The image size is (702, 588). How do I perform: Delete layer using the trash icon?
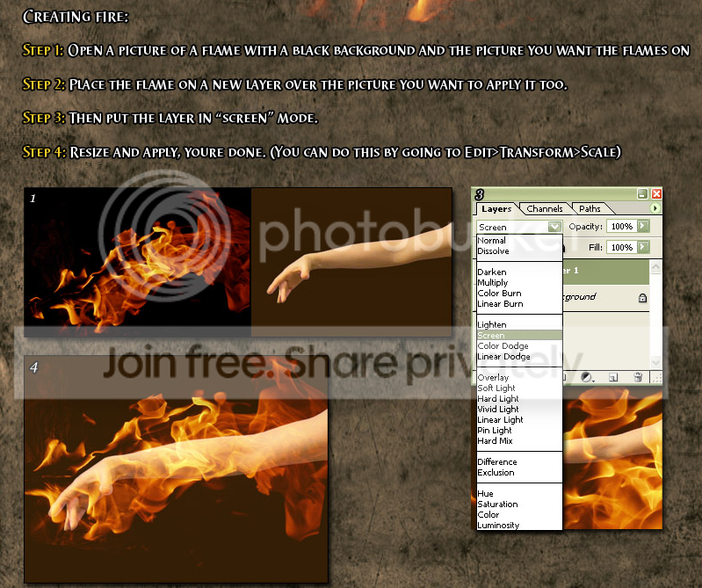pos(638,377)
